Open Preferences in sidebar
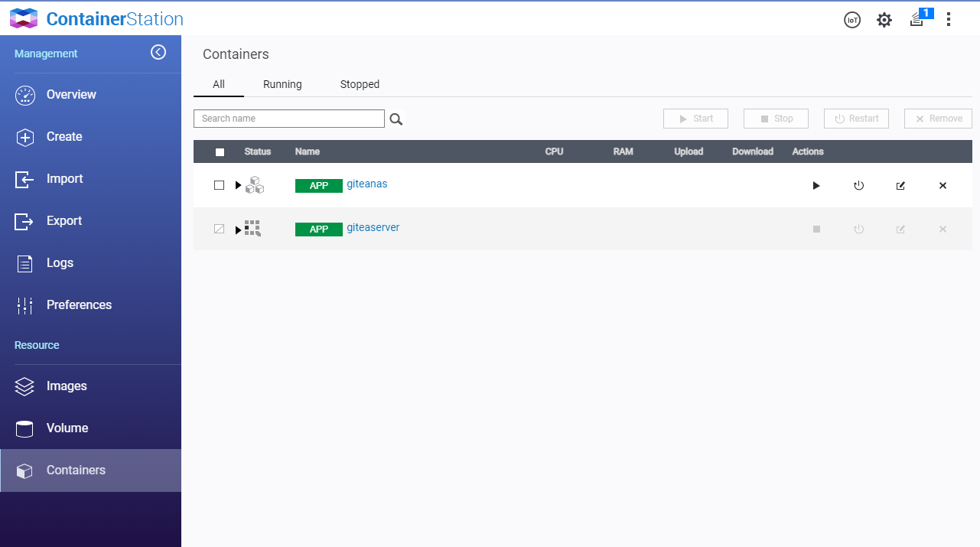Image resolution: width=980 pixels, height=547 pixels. (90, 305)
